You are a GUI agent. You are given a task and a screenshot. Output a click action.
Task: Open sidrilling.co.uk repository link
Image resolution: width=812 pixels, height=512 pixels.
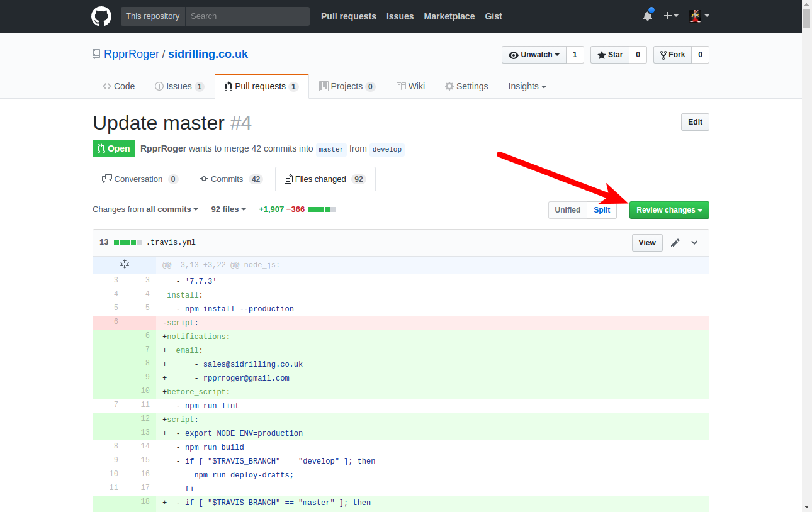click(208, 54)
